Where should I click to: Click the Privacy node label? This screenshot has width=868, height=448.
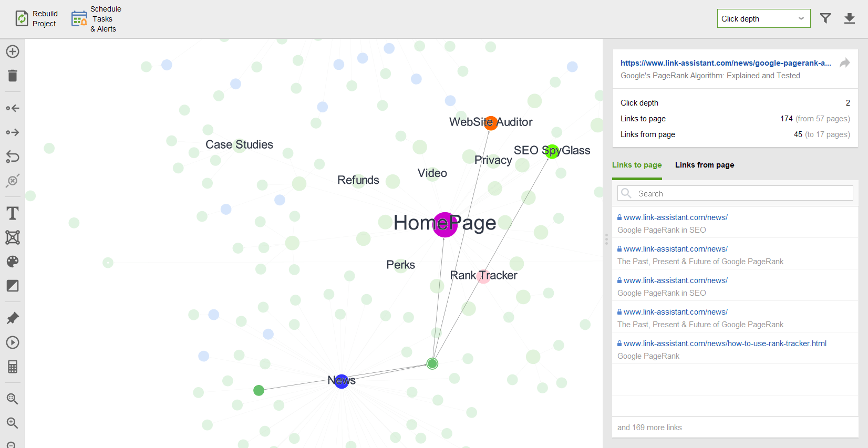tap(493, 160)
